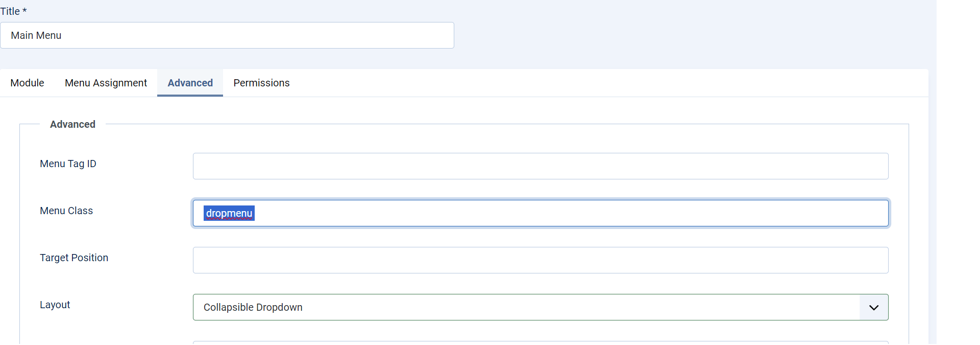This screenshot has width=980, height=345.
Task: Click the Main Menu title text box
Action: (x=227, y=35)
